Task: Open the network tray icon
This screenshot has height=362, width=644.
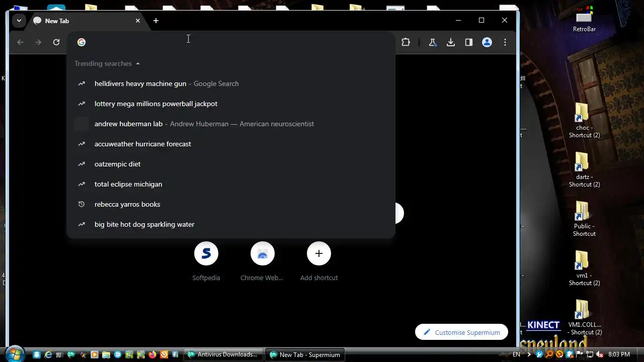Action: coord(590,354)
